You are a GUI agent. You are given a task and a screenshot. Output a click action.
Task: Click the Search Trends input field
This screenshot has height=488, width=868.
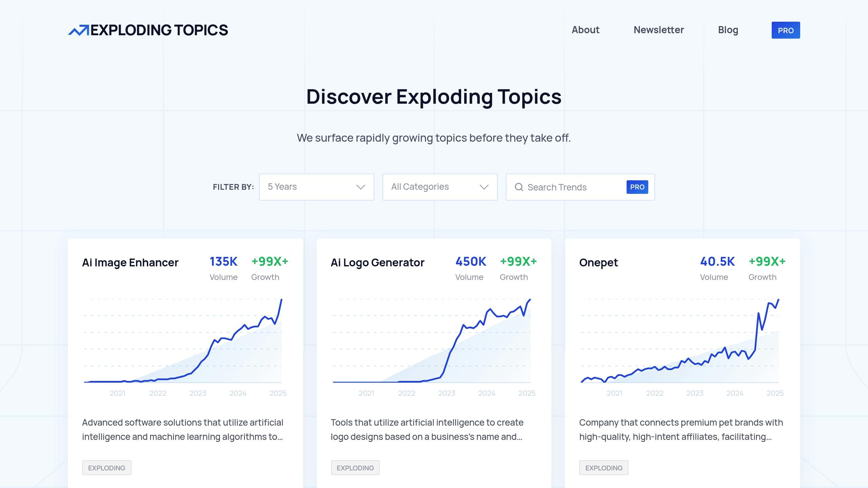click(x=580, y=187)
